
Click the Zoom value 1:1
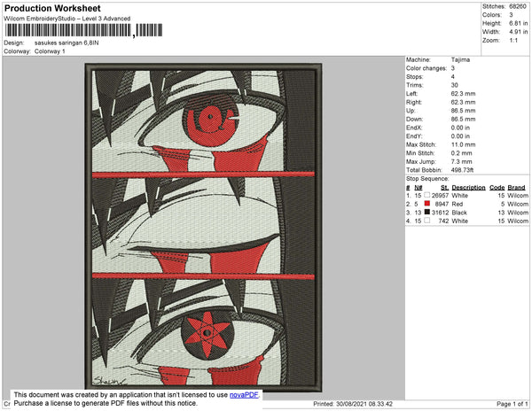[513, 41]
